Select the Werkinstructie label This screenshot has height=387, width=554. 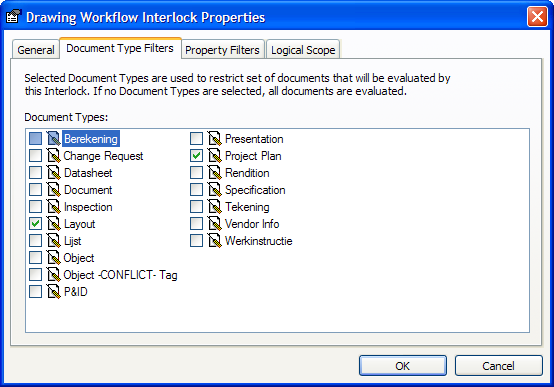click(x=259, y=241)
